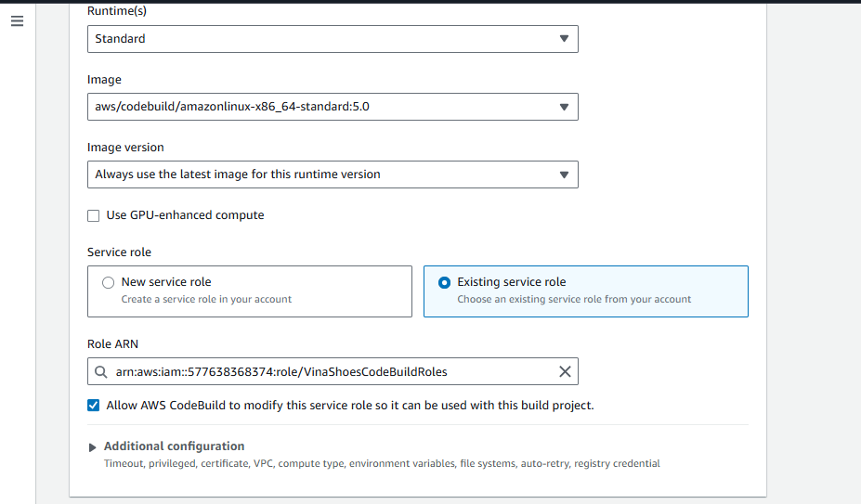The width and height of the screenshot is (861, 504).
Task: Click the 'Use GPU-enhanced compute' label text
Action: coord(185,215)
